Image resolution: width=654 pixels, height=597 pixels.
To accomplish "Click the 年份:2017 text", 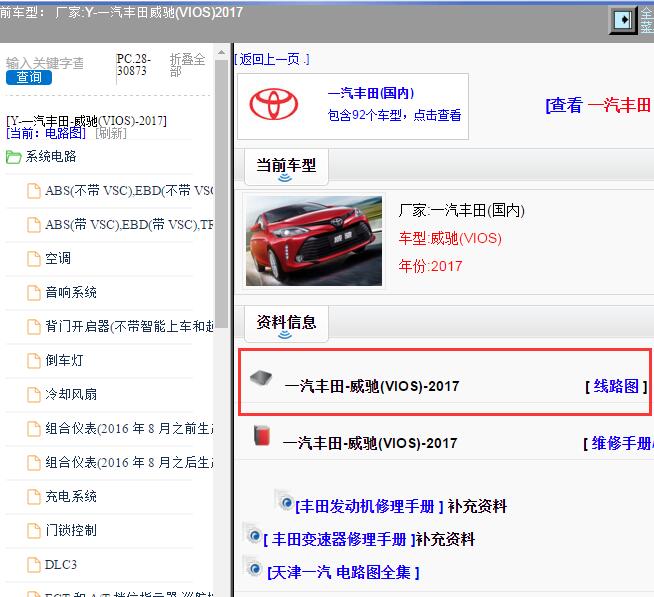I will 430,266.
